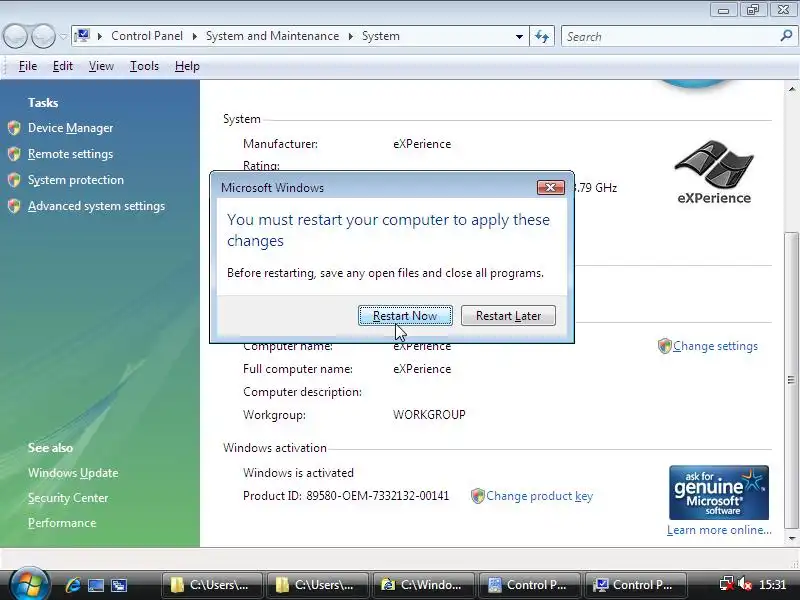Select Control Panel breadcrumb
The image size is (800, 600).
tap(147, 36)
